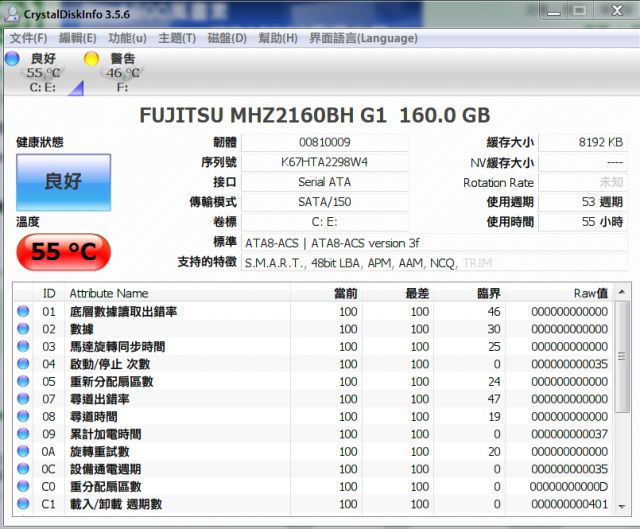This screenshot has width=640, height=529.
Task: Click status icon for attribute 02 row
Action: [23, 329]
